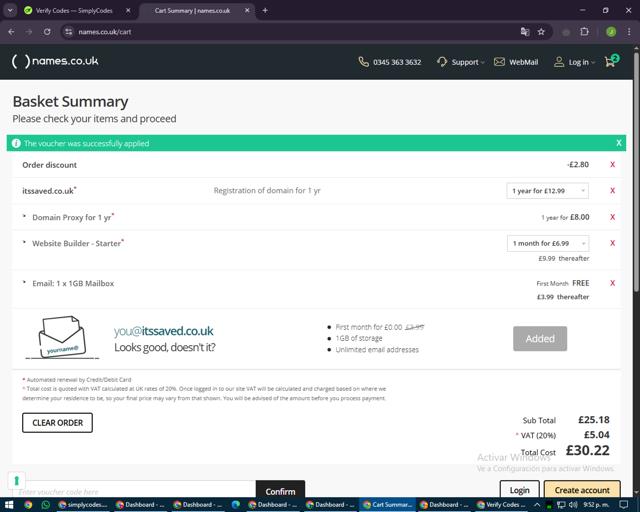Close the Cart Summary tab
Viewport: 640px width, 512px height.
(x=247, y=11)
